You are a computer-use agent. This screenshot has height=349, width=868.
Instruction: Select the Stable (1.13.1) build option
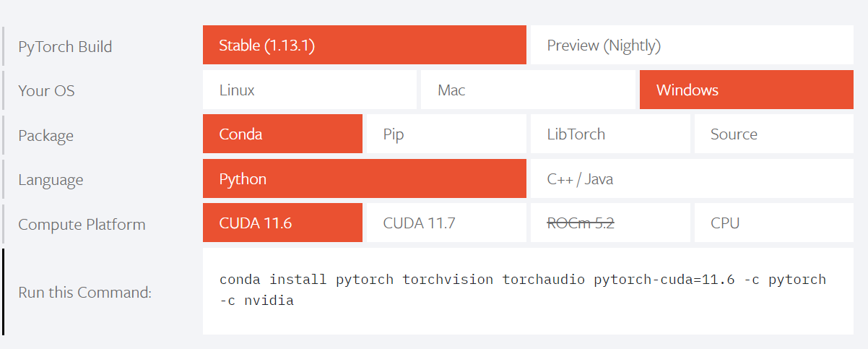(364, 46)
